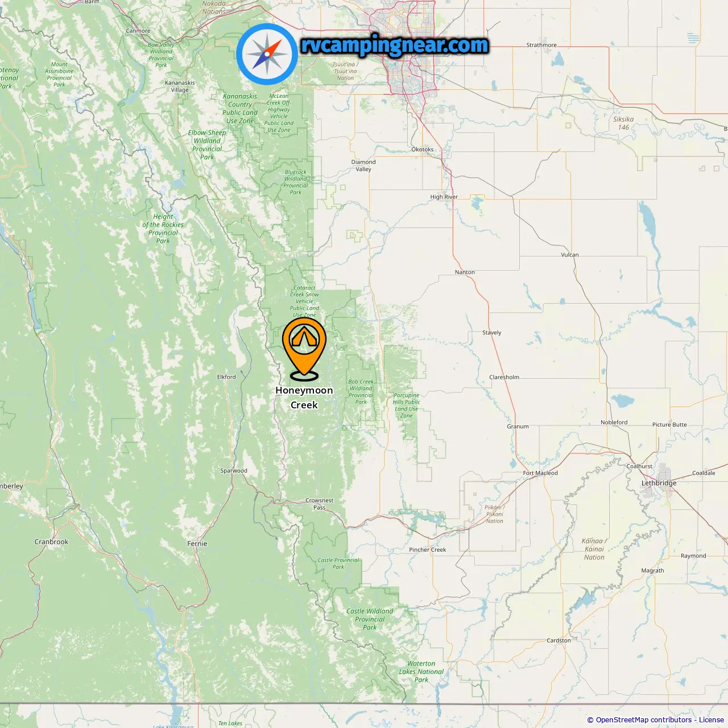Click the Waterton Lakes National Park label

pyautogui.click(x=421, y=672)
